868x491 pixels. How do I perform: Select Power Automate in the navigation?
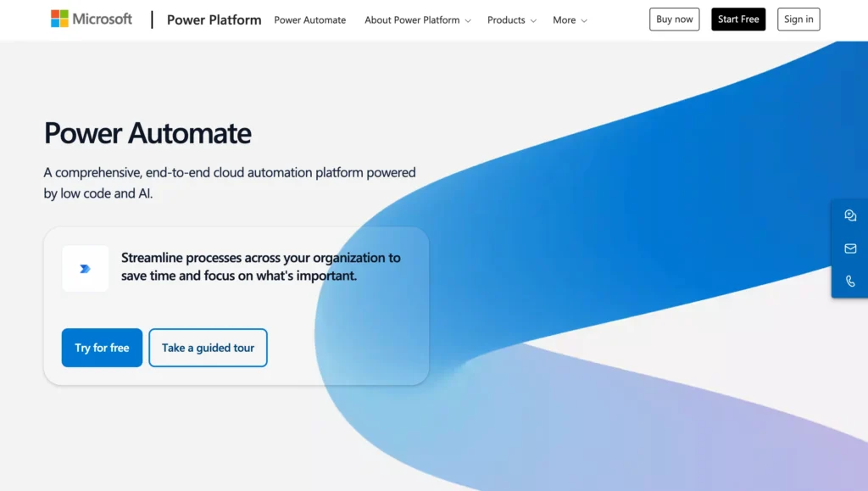[x=310, y=20]
